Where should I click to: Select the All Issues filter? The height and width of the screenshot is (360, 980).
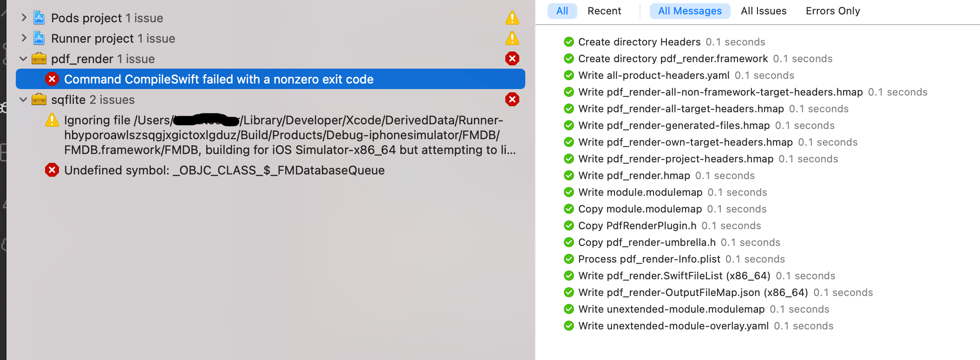(764, 11)
